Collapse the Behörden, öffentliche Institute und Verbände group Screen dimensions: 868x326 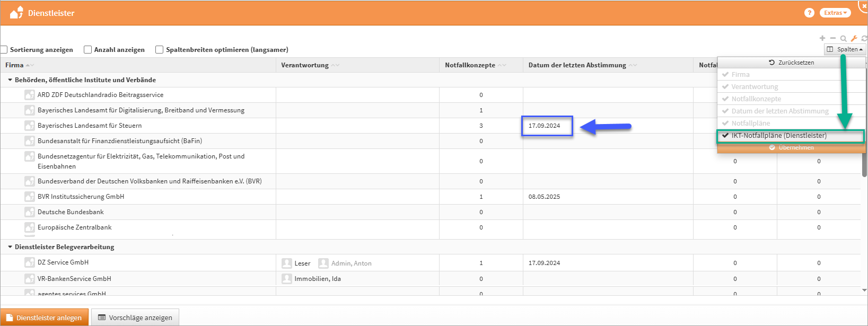coord(10,80)
